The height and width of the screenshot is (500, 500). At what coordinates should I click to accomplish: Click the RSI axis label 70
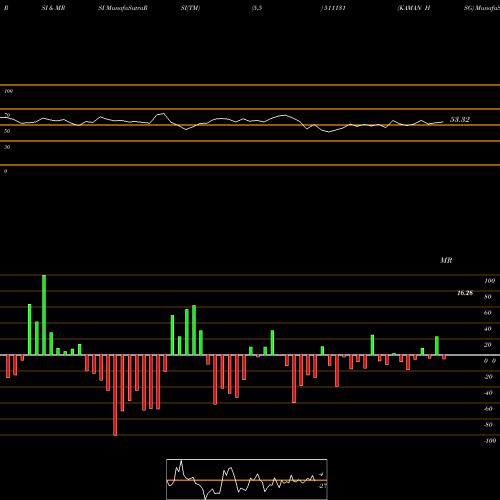coord(7,115)
